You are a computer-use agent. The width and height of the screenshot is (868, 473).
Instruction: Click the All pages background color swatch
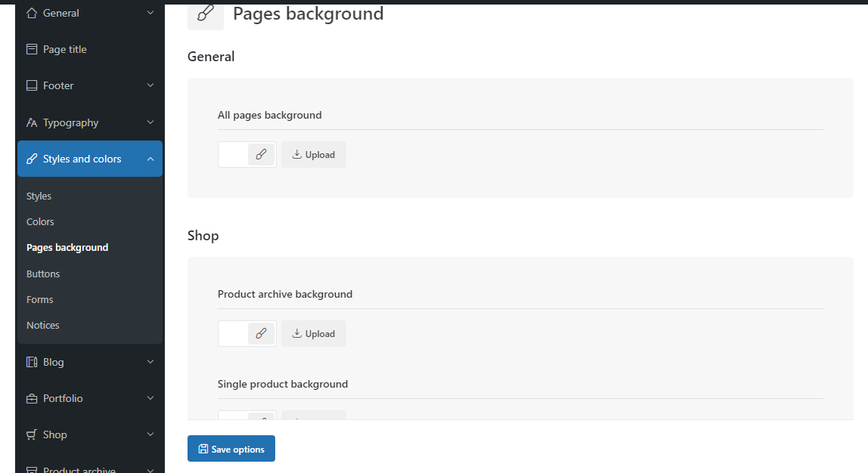tap(233, 154)
